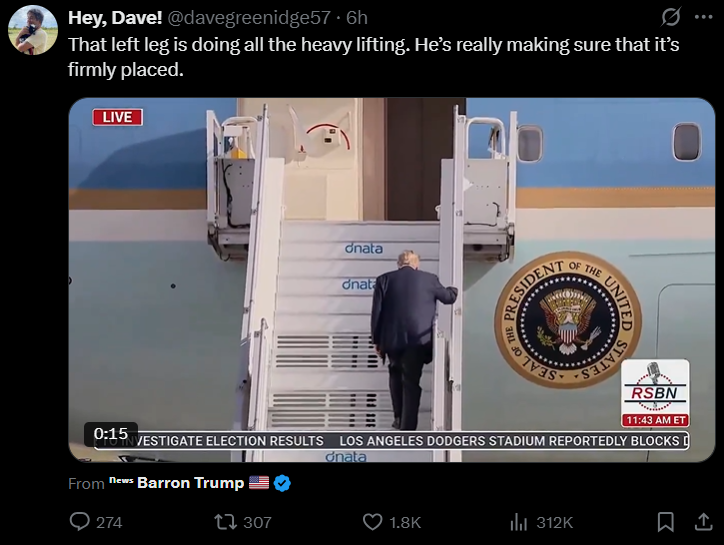
Task: Click the blue verified badge
Action: click(282, 483)
